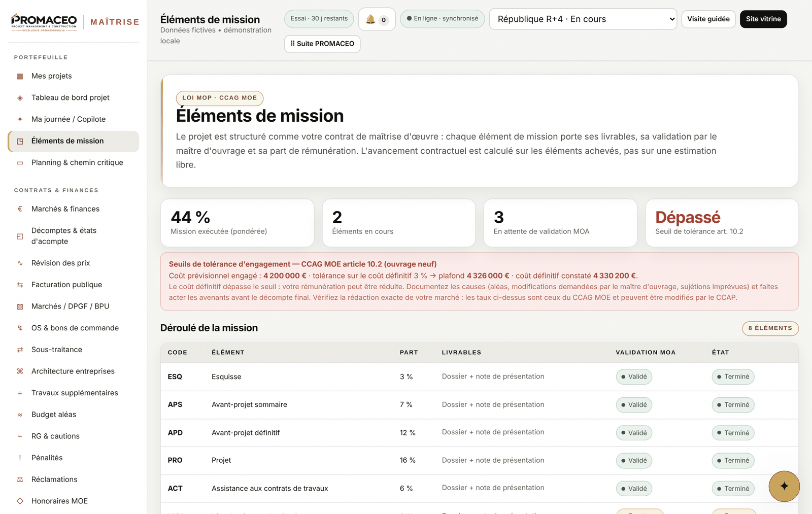Click the Sous-traitance exchange icon
Viewport: 812px width, 514px height.
coord(20,350)
